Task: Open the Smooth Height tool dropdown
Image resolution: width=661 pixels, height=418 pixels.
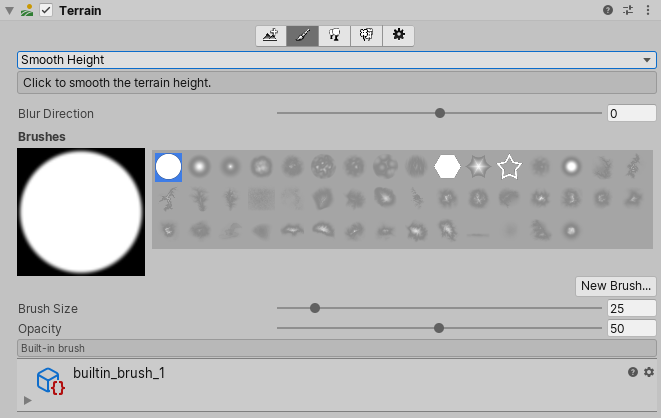Action: coord(336,60)
